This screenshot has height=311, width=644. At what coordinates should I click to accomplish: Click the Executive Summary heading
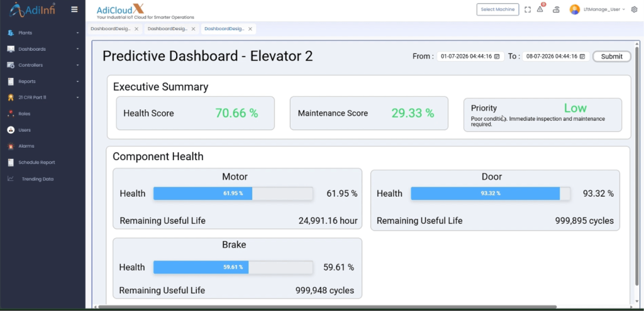point(160,87)
